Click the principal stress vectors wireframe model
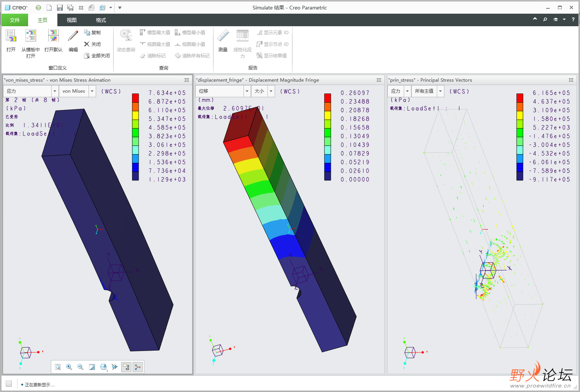Viewport: 580px width, 392px height. pyautogui.click(x=484, y=228)
